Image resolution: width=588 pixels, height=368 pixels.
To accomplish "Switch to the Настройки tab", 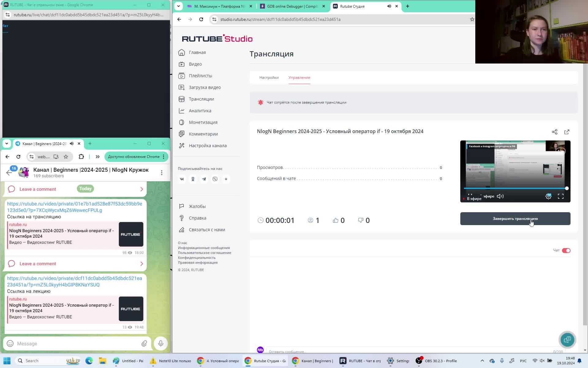I will (x=269, y=78).
